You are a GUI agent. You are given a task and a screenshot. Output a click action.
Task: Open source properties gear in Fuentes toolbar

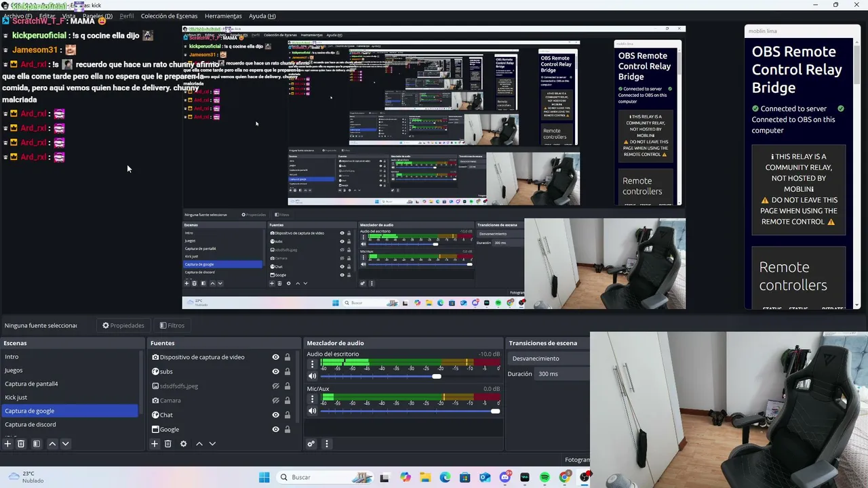pos(183,444)
